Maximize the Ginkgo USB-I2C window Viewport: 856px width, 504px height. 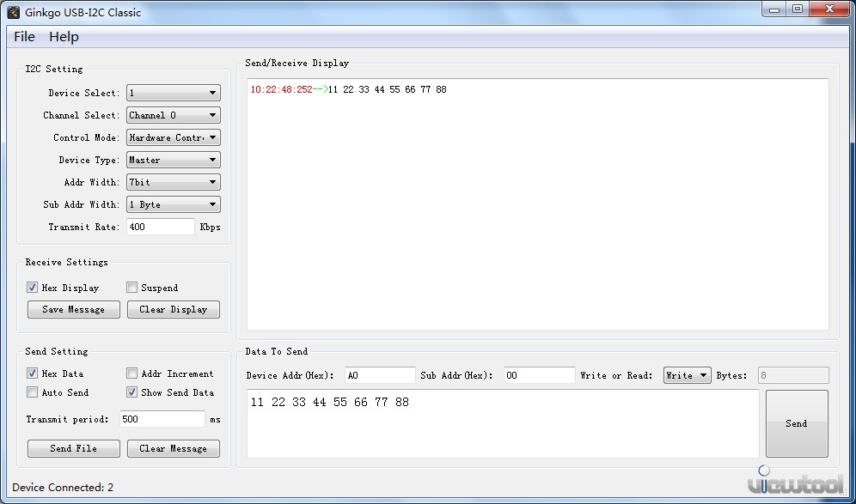coord(798,9)
